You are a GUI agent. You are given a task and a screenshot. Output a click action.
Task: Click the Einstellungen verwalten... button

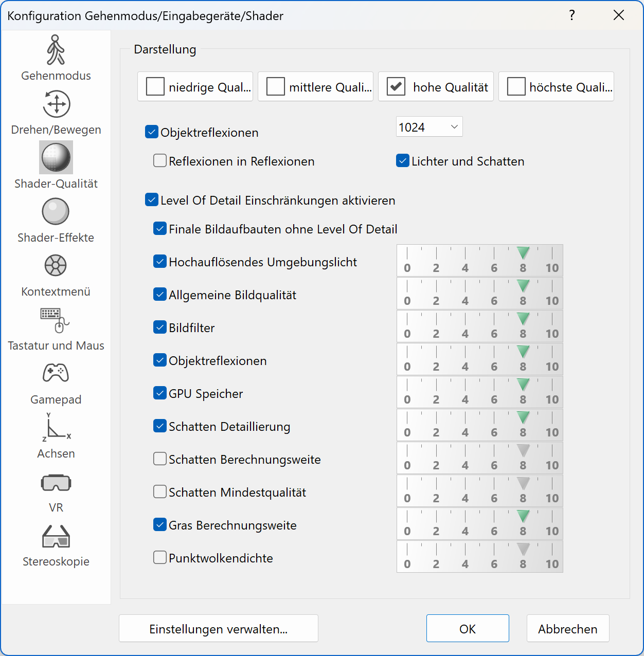click(218, 628)
